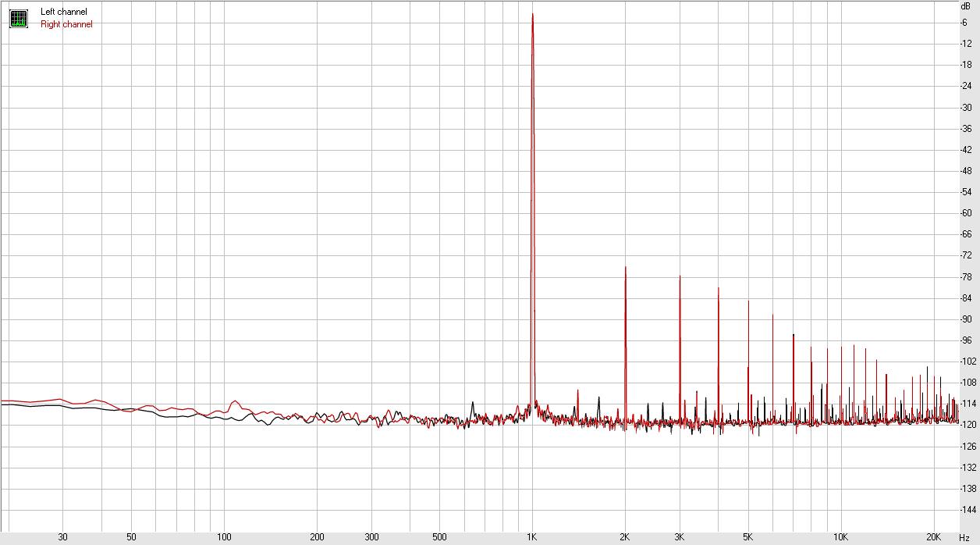980x545 pixels.
Task: Click the "30" frequency axis label
Action: click(x=62, y=537)
